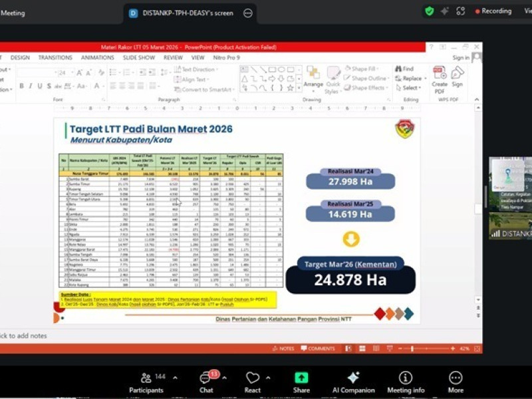Start screen sharing with Share
The image size is (532, 399).
(301, 380)
